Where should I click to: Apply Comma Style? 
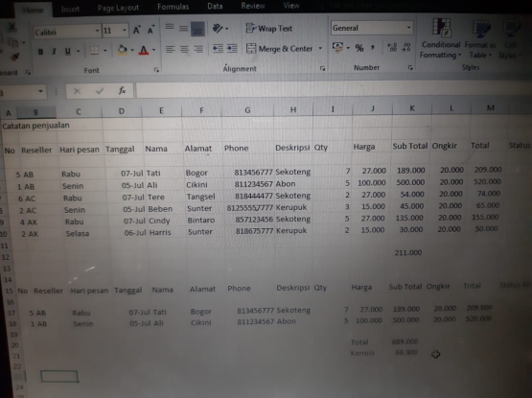[373, 47]
